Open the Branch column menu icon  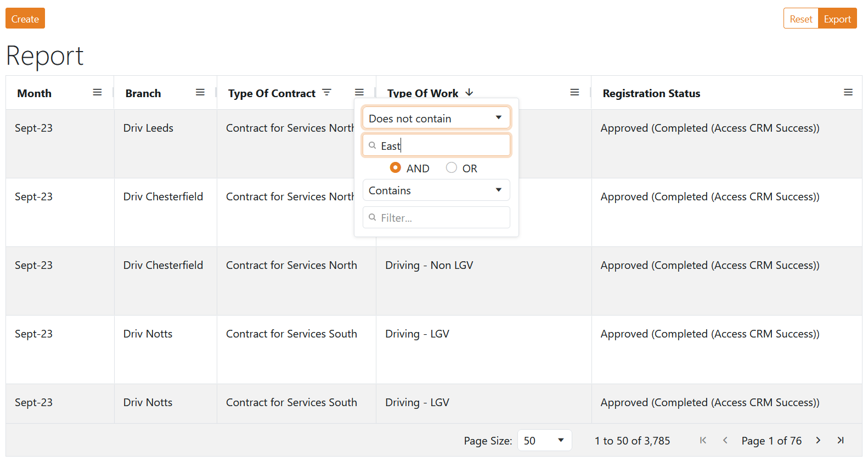[200, 93]
